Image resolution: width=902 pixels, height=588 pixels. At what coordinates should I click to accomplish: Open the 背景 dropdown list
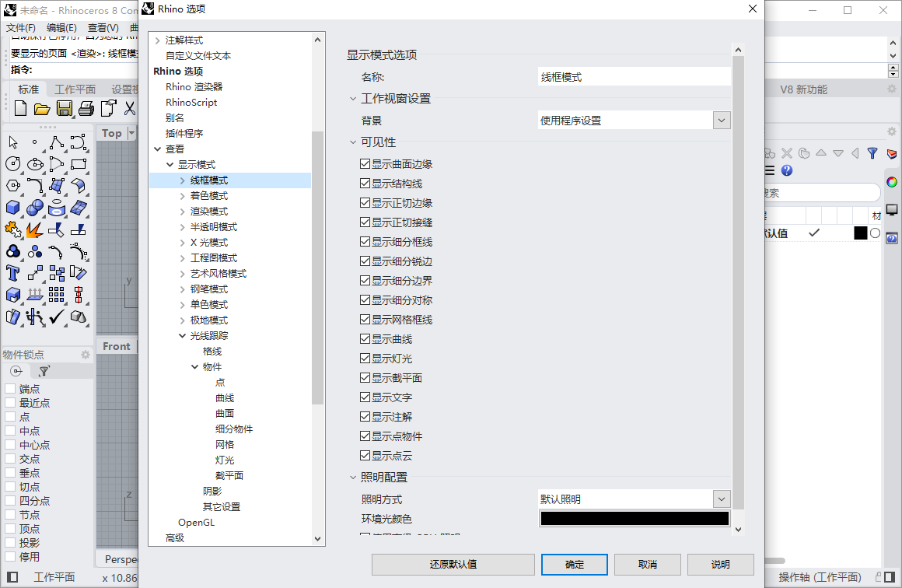(722, 121)
